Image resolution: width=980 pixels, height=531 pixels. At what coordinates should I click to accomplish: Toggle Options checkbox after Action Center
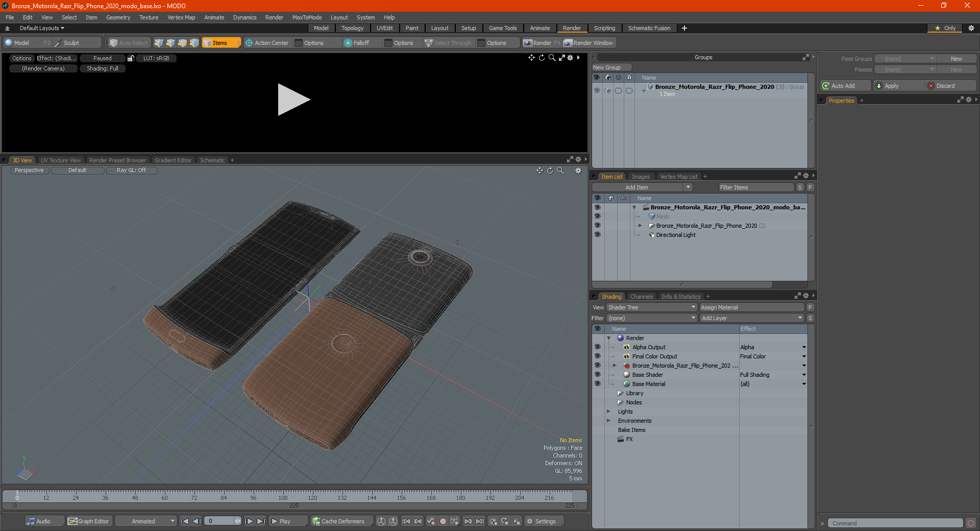(x=299, y=43)
